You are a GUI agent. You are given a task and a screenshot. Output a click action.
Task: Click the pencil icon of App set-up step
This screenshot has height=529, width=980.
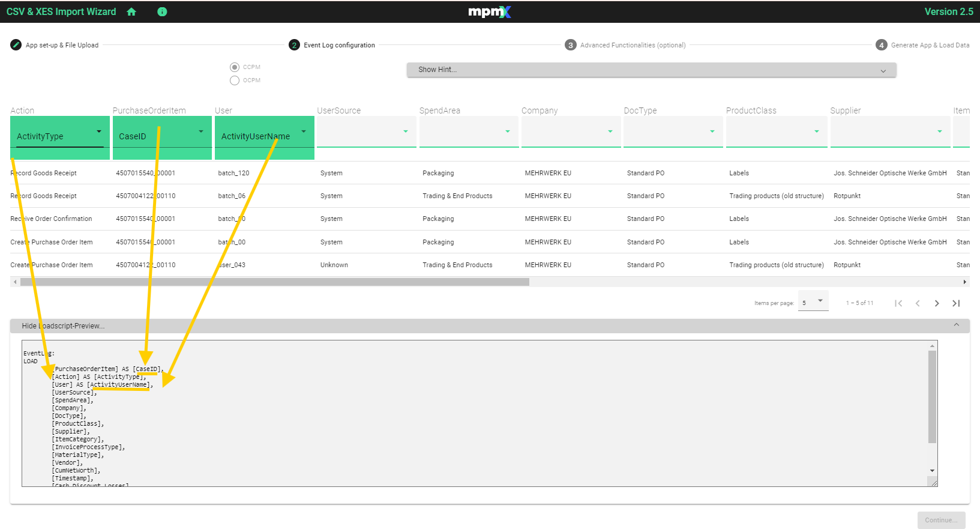point(16,45)
